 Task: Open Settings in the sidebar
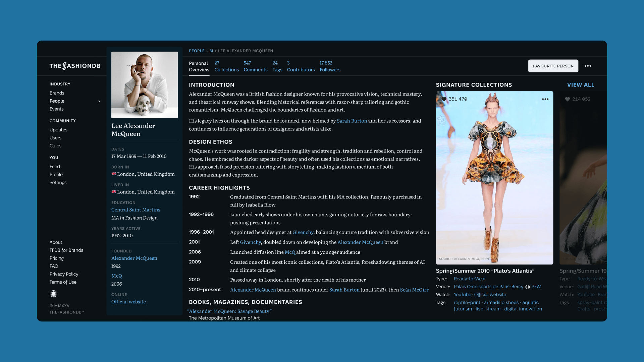[58, 183]
